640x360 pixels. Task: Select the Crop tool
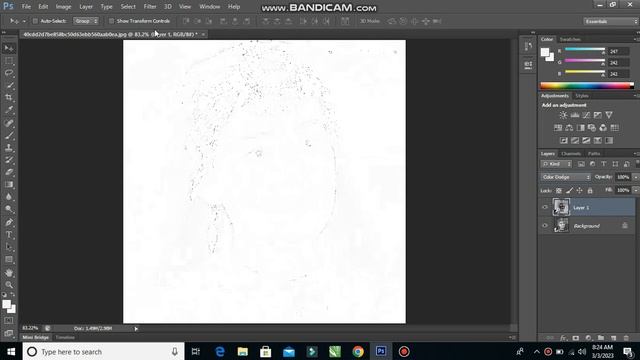pyautogui.click(x=9, y=98)
